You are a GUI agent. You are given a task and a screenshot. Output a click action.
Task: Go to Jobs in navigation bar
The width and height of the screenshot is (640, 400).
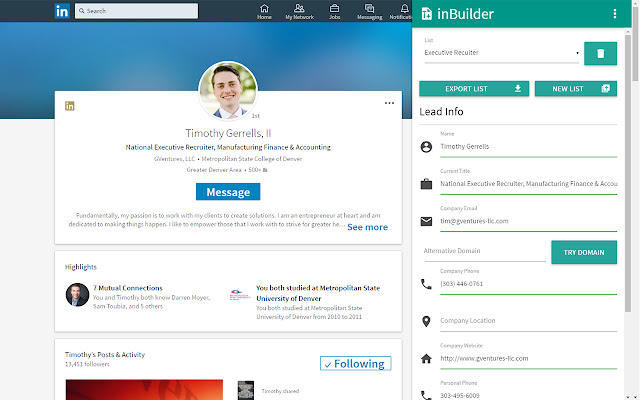tap(334, 11)
